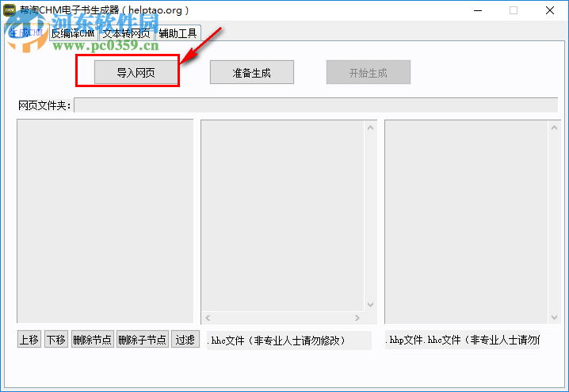Click the 下移 button

pos(56,340)
